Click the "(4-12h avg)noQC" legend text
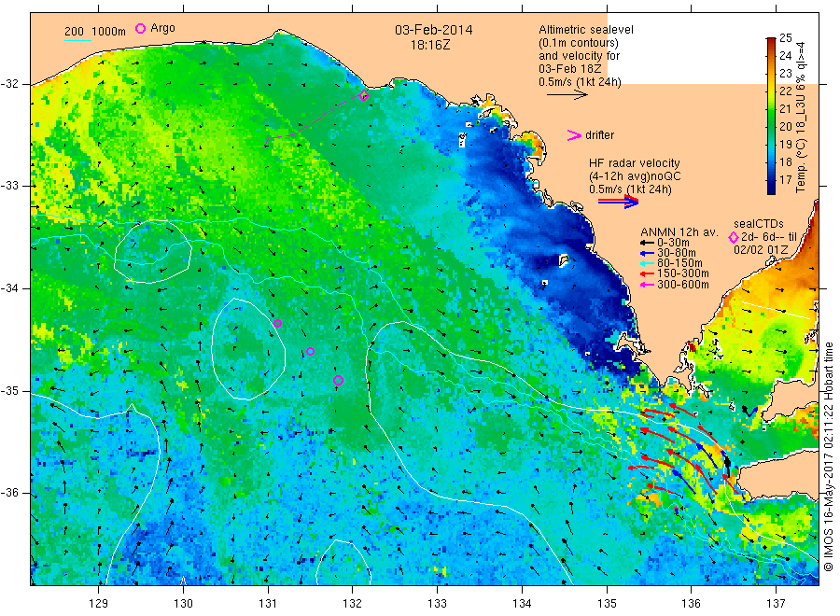Viewport: 840px width, 616px height. click(635, 176)
